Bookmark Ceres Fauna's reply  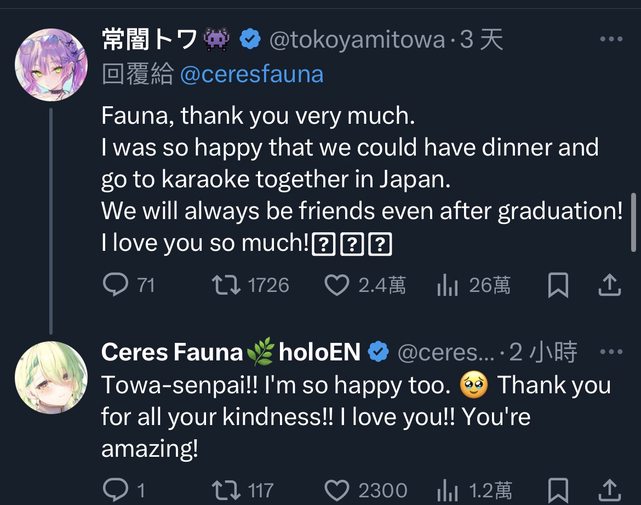click(x=559, y=490)
